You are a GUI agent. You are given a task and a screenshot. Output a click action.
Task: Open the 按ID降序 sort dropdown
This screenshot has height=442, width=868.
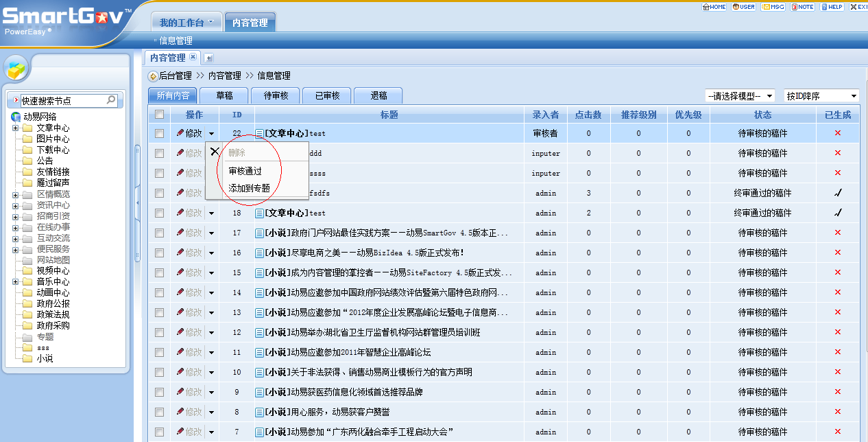821,96
